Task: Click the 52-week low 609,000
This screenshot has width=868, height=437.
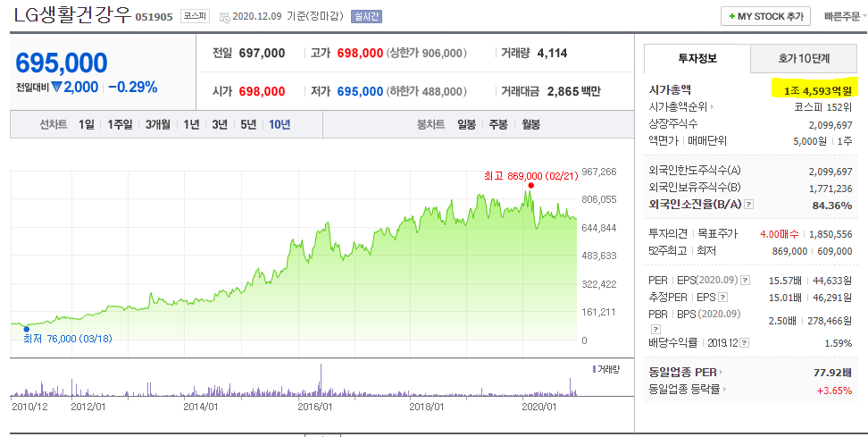Action: (835, 251)
